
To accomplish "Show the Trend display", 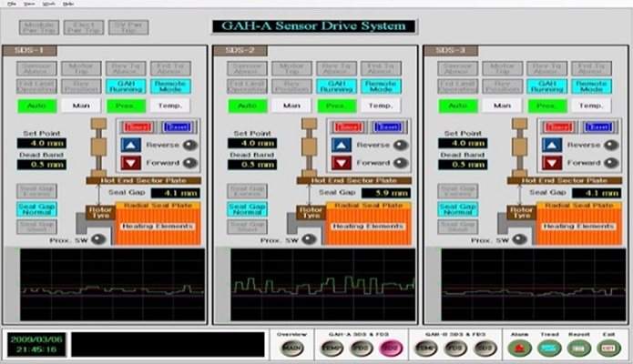I will pyautogui.click(x=548, y=347).
